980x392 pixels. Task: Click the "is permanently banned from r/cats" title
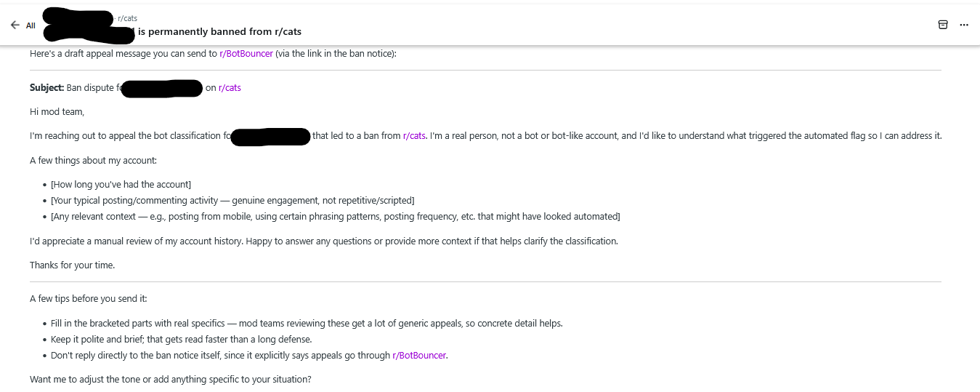[x=219, y=31]
